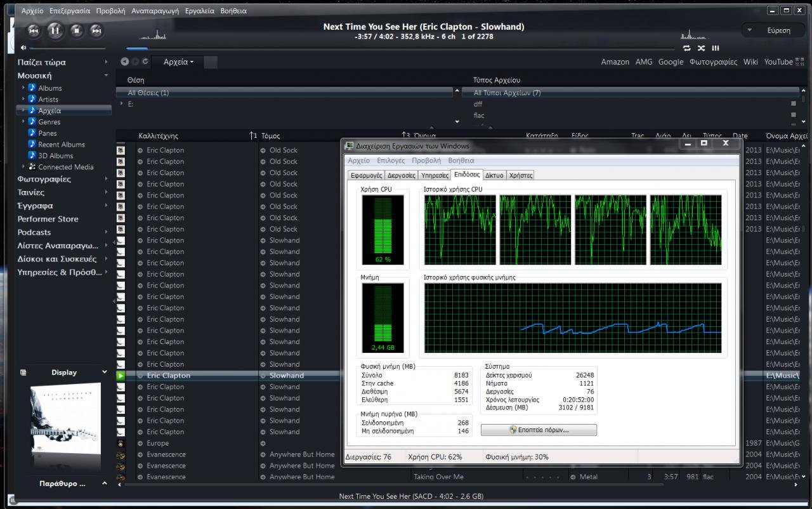
Task: Toggle shuffle playback icon
Action: pyautogui.click(x=701, y=48)
